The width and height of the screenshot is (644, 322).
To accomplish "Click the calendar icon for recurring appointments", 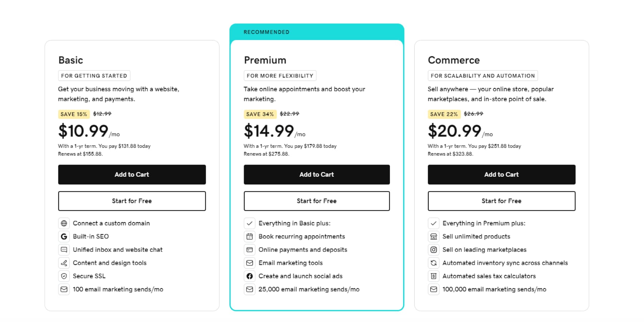I will 249,236.
